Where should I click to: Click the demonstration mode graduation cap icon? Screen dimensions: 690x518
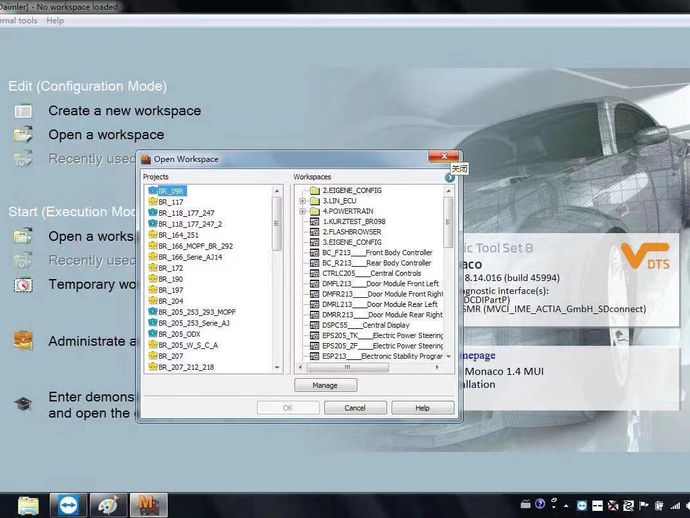pos(23,403)
